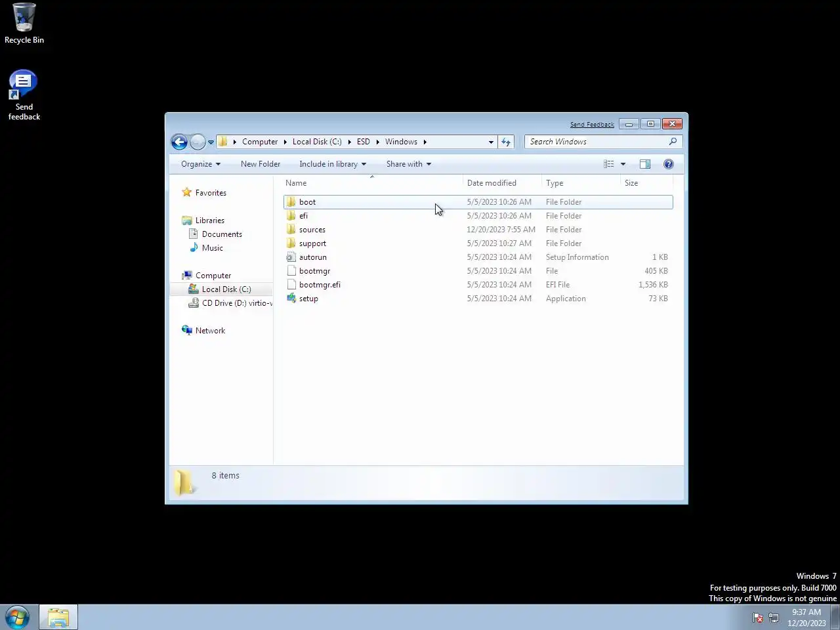The height and width of the screenshot is (630, 840).
Task: Sort by Date modified column header
Action: (503, 183)
